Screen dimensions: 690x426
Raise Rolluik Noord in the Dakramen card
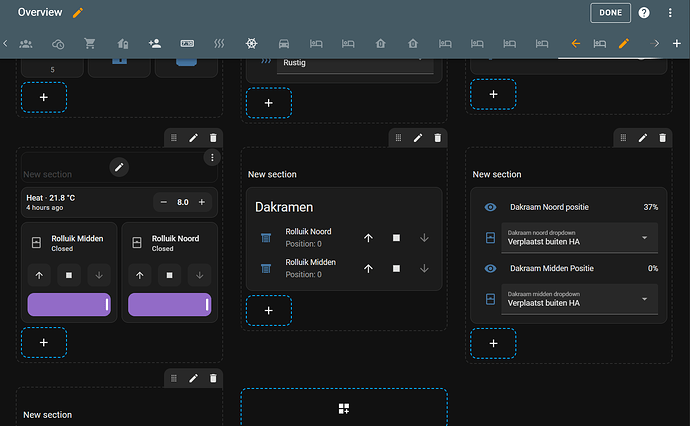click(x=368, y=238)
